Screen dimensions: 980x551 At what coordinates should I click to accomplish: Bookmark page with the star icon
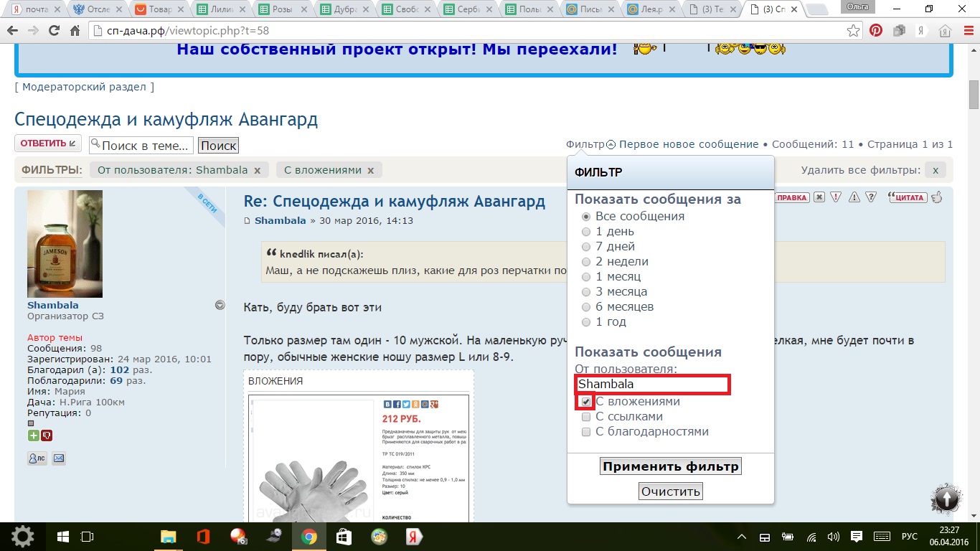(853, 31)
